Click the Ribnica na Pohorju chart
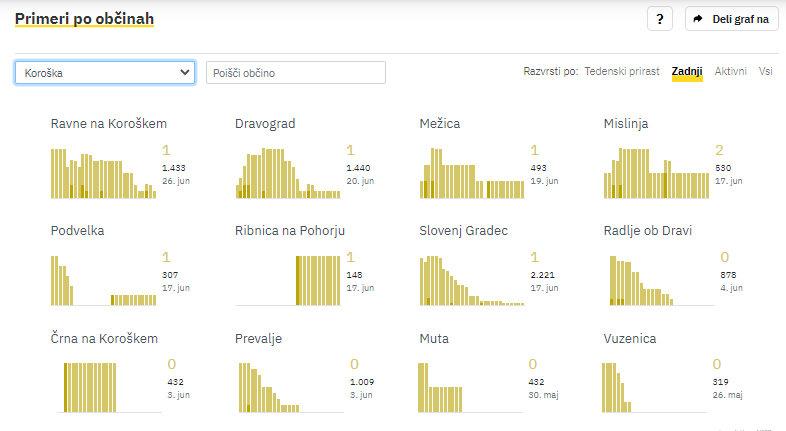Image resolution: width=786 pixels, height=431 pixels. point(288,279)
